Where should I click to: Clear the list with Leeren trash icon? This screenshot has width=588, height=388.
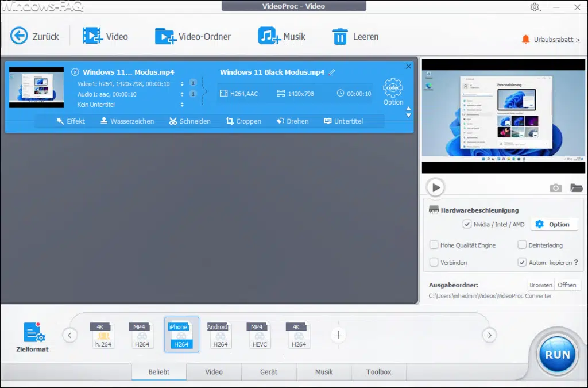340,36
